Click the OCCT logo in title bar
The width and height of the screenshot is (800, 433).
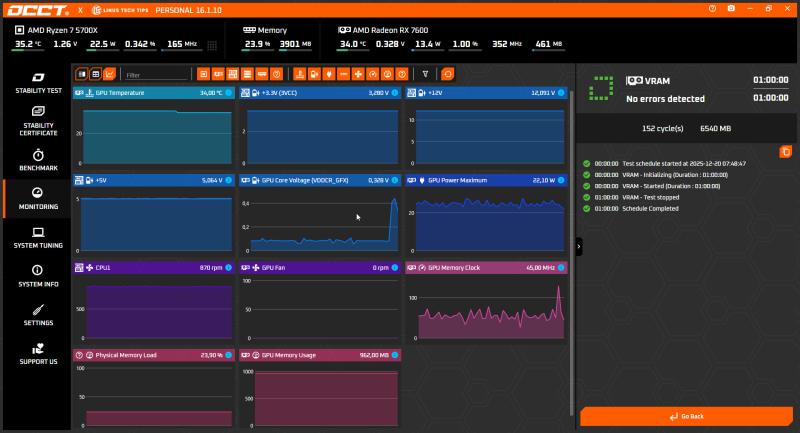click(38, 10)
